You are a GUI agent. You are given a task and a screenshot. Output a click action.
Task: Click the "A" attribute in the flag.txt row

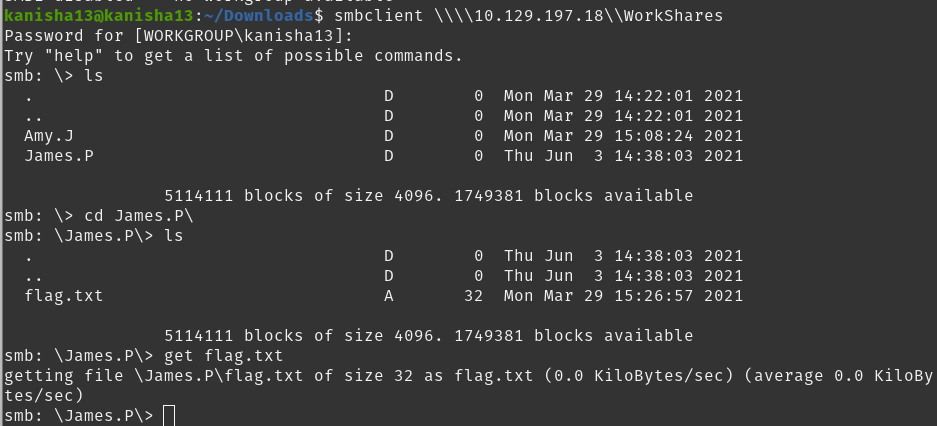tap(389, 296)
